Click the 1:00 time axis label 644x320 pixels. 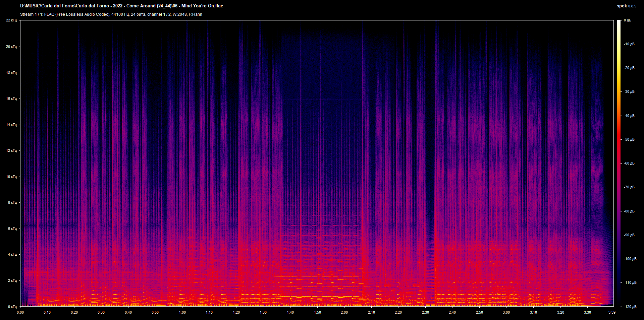[x=182, y=312]
